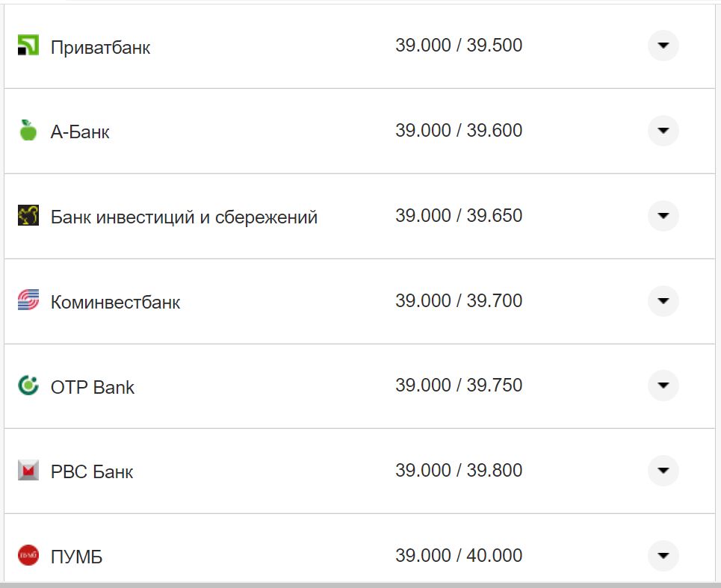Screen dimensions: 721x588
Task: Expand the Приватбанк rate details
Action: click(663, 46)
